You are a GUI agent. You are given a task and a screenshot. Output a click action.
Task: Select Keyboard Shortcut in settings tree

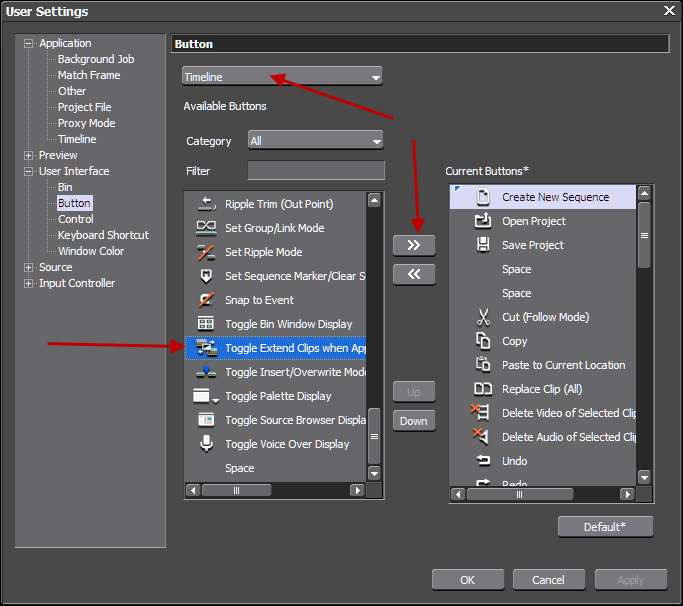(103, 235)
